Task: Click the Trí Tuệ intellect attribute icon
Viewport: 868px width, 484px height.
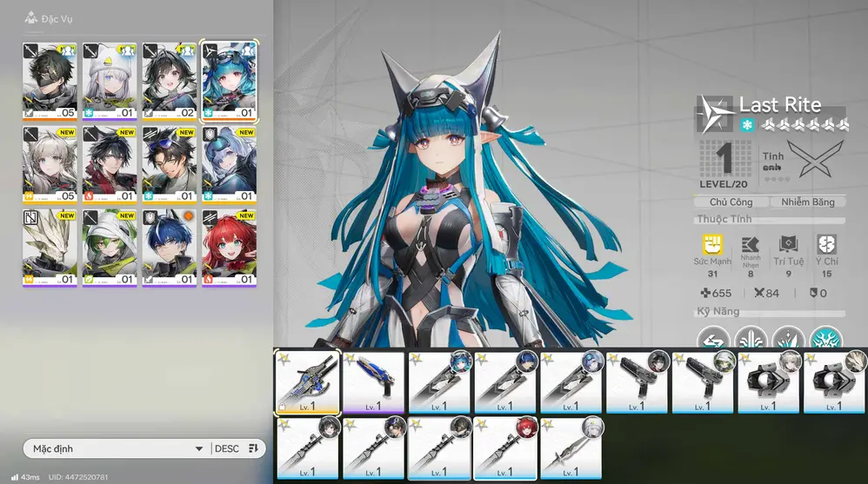Action: coord(789,244)
